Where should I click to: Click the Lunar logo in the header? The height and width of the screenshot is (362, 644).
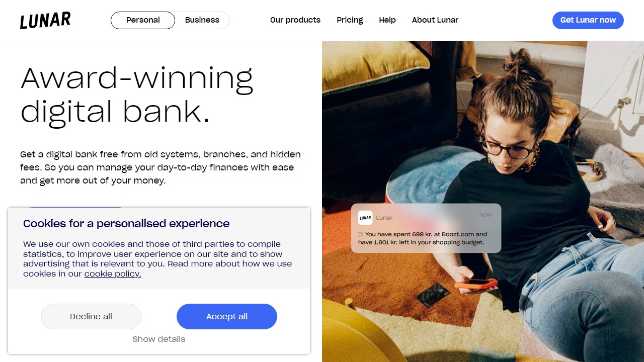45,21
